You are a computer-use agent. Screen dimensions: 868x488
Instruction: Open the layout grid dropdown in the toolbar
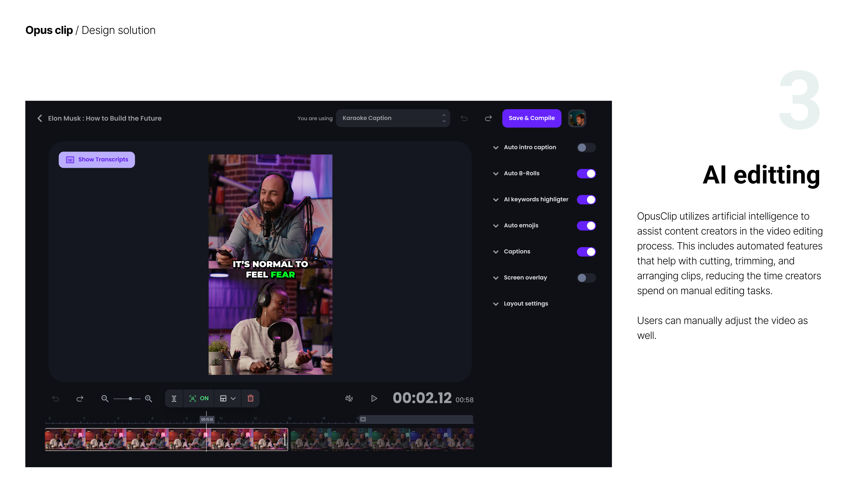[x=228, y=399]
